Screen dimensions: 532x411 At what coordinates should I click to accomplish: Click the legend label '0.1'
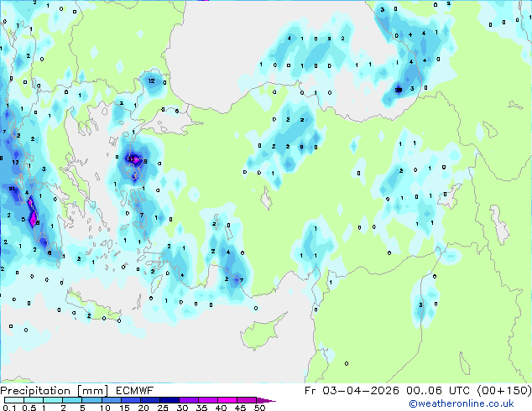[x=9, y=408]
